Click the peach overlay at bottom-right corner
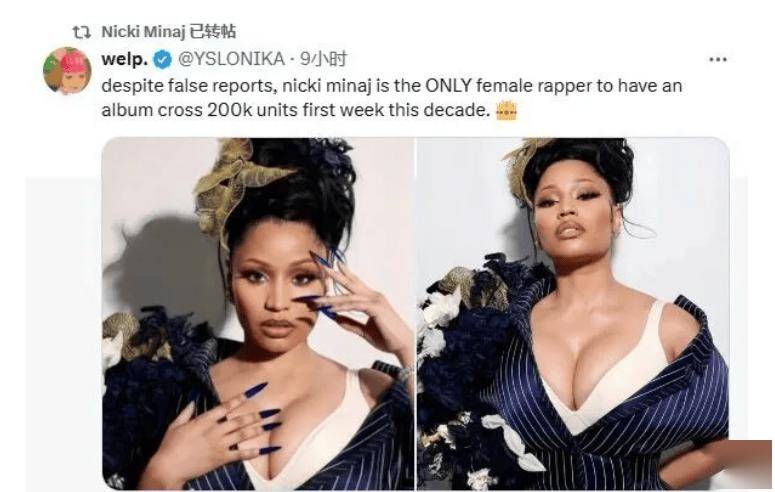Image resolution: width=775 pixels, height=492 pixels. point(751,466)
